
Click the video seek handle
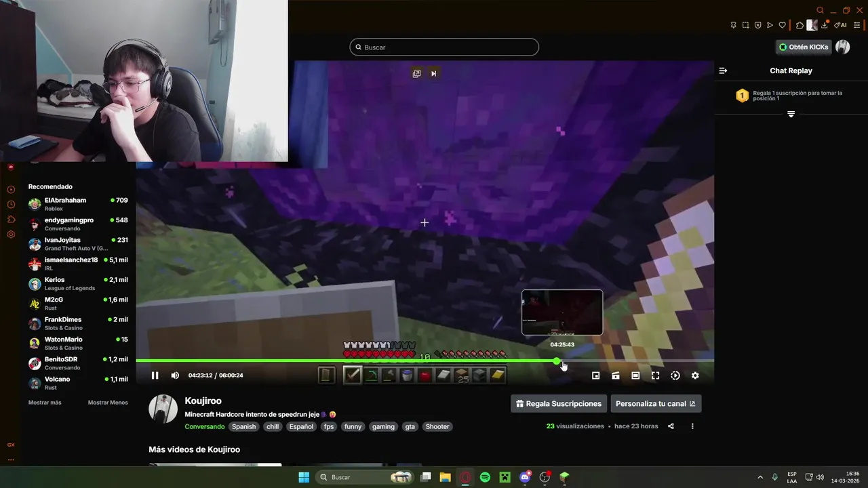point(557,361)
